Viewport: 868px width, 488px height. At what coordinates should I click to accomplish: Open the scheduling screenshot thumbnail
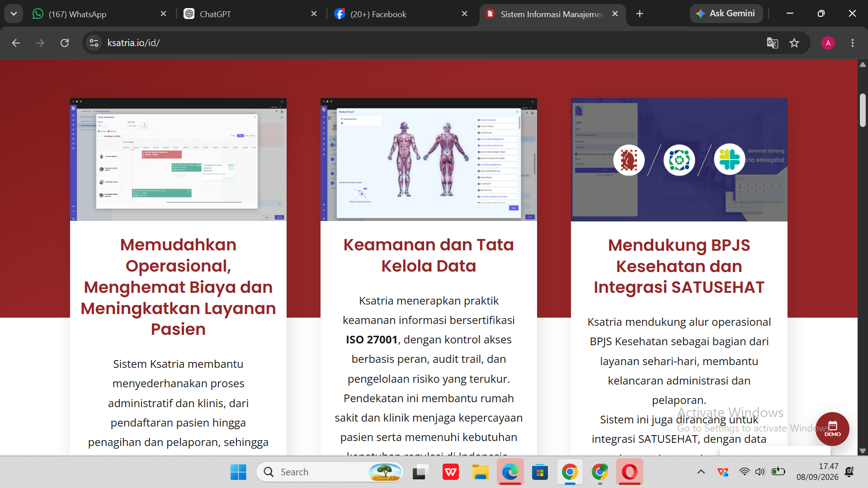coord(178,160)
